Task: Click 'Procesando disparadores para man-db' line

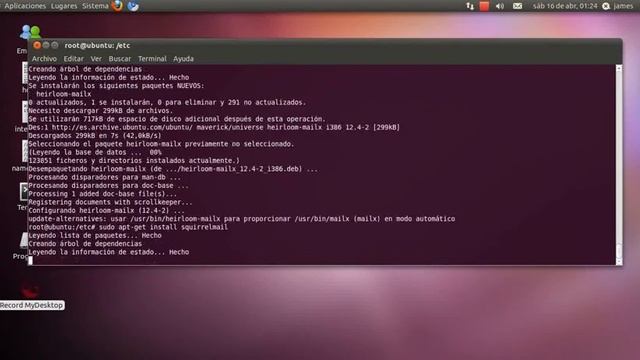Action: pos(104,177)
